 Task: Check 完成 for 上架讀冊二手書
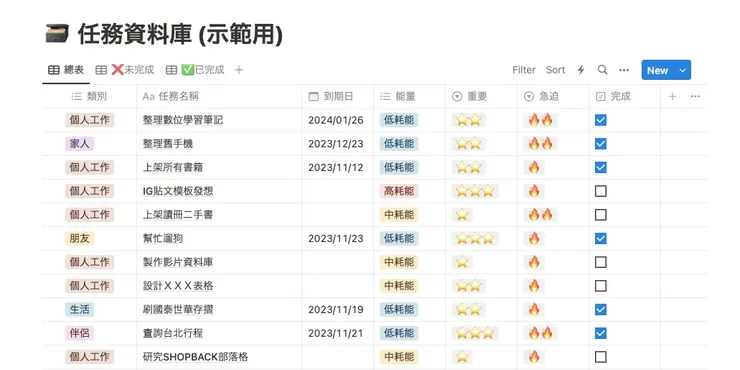[600, 215]
